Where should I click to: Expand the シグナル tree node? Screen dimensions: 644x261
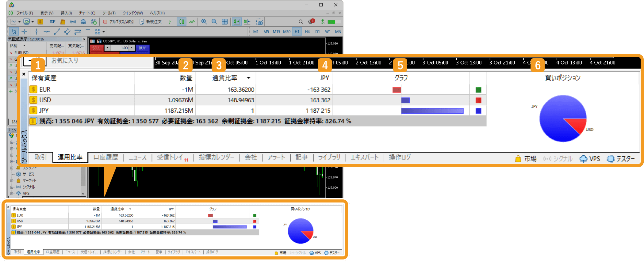(x=12, y=187)
